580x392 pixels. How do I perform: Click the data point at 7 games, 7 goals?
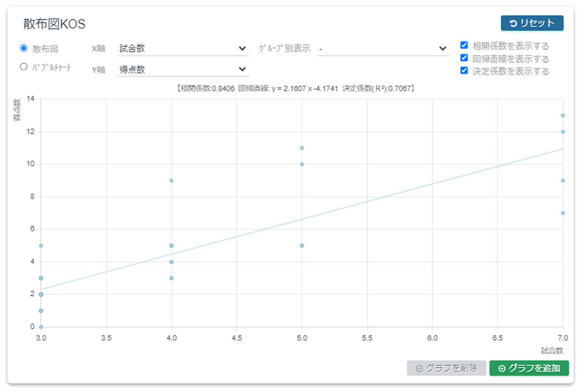563,213
